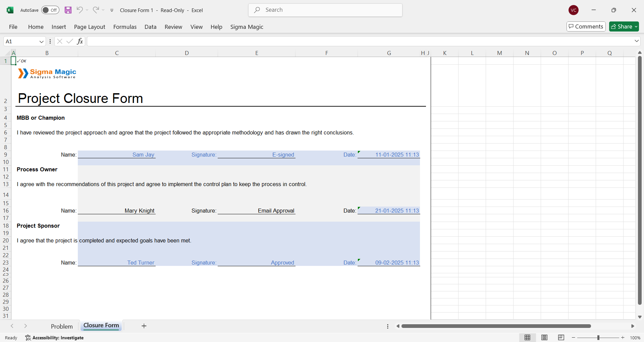Click the vertical scrollbar up arrow

tap(640, 53)
